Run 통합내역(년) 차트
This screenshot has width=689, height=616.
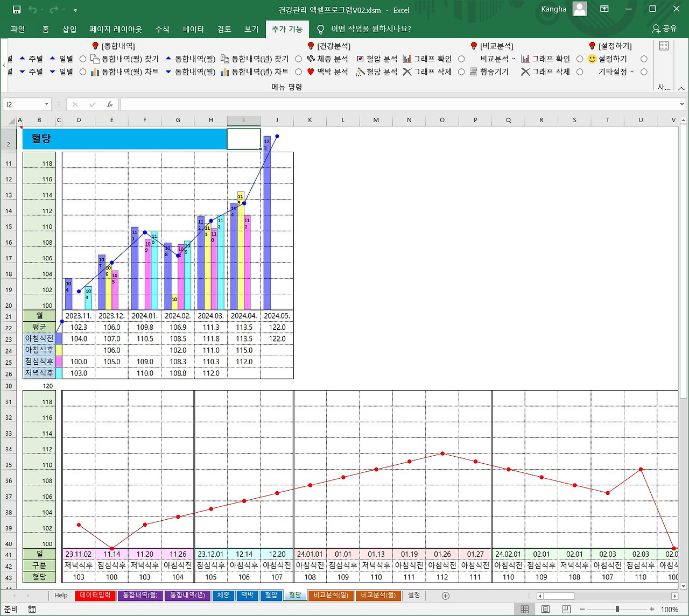(x=255, y=72)
